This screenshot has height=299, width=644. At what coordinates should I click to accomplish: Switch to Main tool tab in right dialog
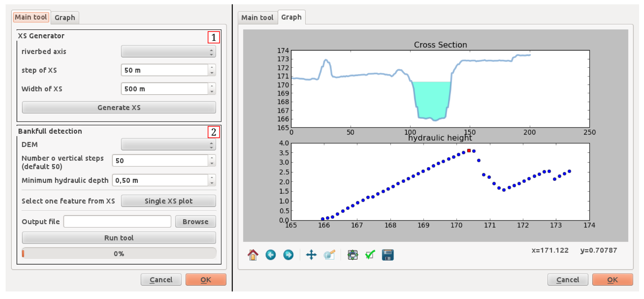(257, 18)
